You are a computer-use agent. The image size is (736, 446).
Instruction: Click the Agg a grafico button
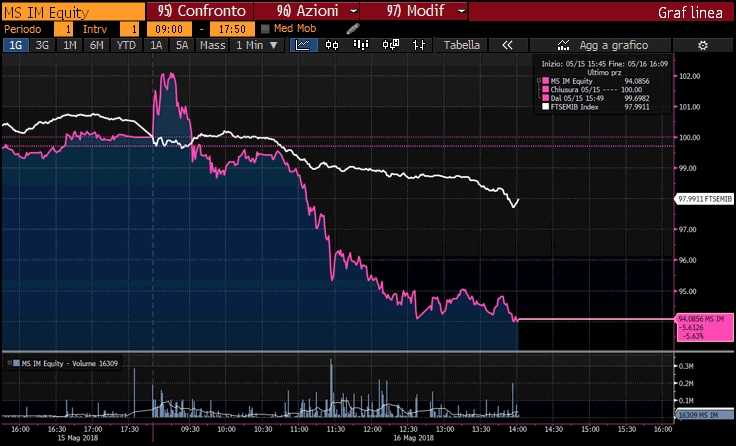(600, 45)
